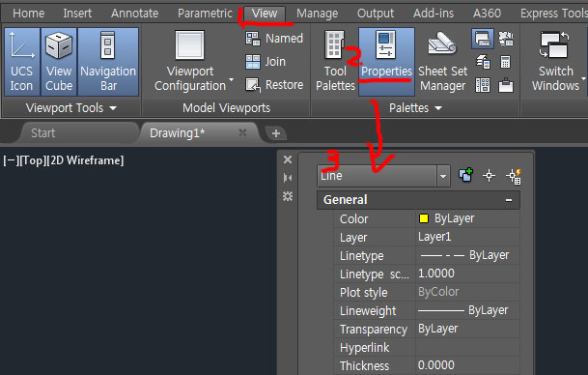
Task: Toggle the Command Line window icon
Action: tap(482, 39)
